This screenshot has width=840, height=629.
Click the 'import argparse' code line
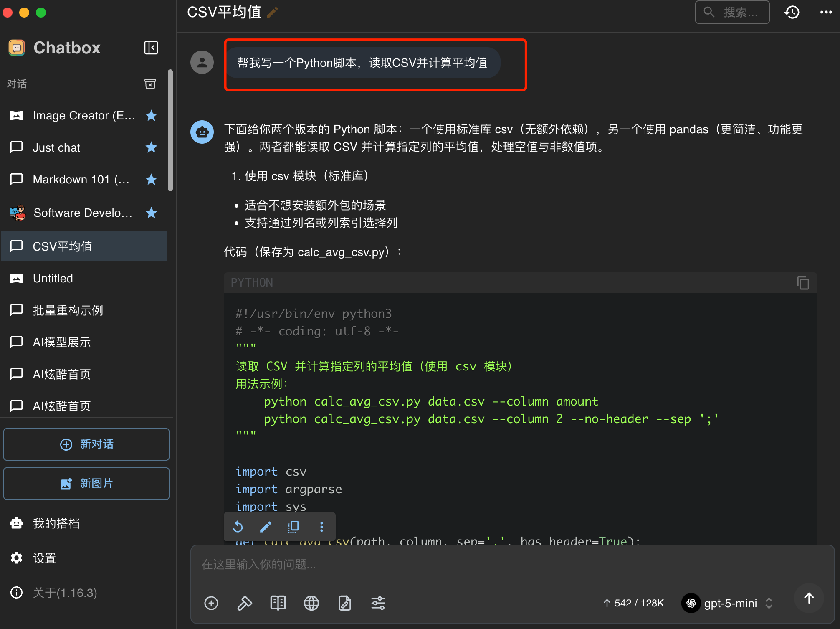(288, 489)
